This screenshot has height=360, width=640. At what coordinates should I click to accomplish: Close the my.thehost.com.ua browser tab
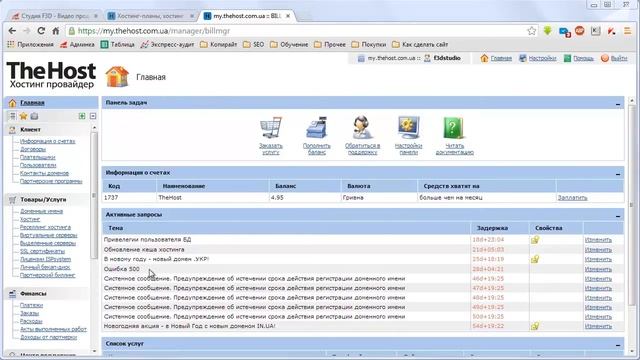(288, 16)
